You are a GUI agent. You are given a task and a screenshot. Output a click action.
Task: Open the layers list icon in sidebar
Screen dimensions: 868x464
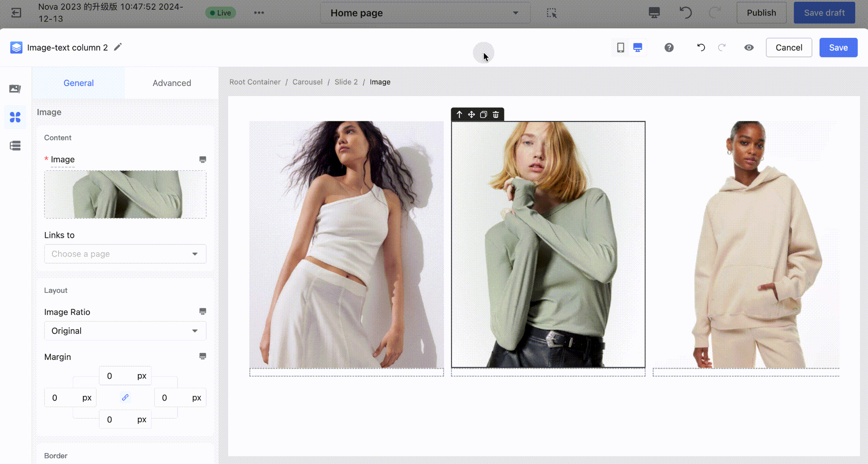[15, 146]
